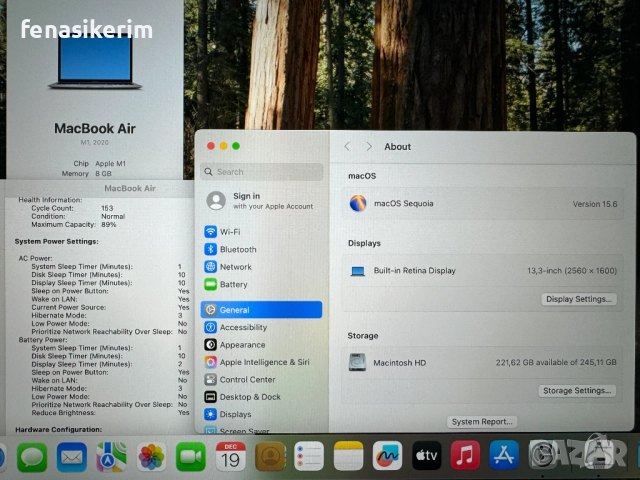This screenshot has width=640, height=480.
Task: Click Memory 8 GB line
Action: (87, 173)
